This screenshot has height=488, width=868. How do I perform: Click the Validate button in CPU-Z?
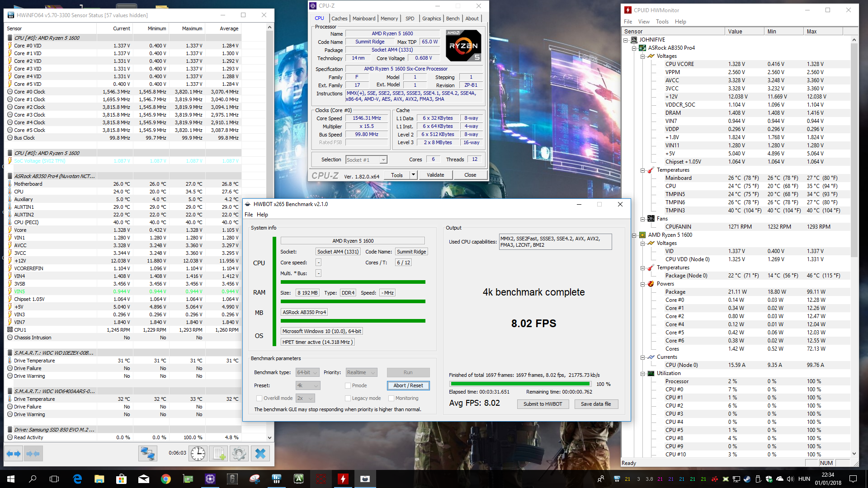tap(435, 175)
